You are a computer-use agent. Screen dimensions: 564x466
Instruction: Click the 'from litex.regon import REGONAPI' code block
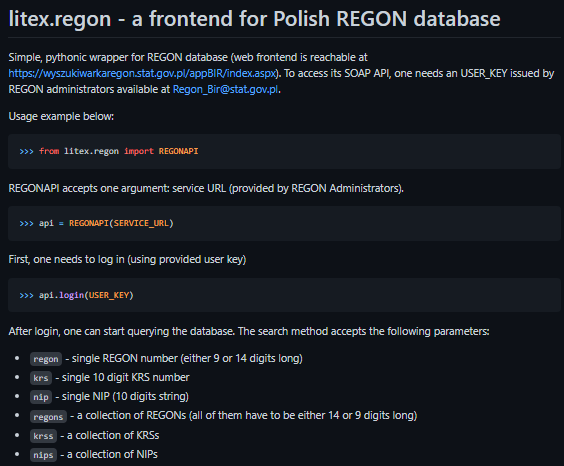pyautogui.click(x=284, y=151)
